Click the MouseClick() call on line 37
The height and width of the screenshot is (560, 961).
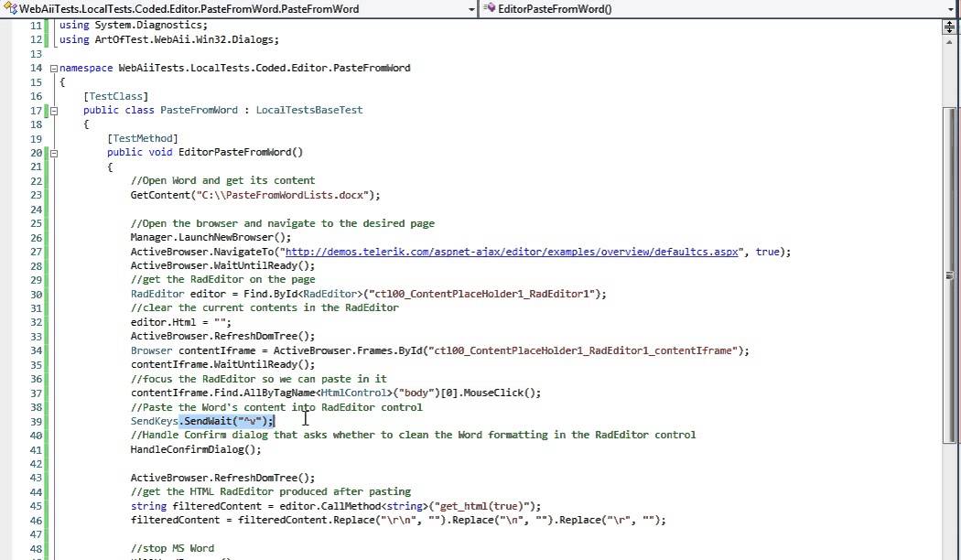tap(502, 393)
